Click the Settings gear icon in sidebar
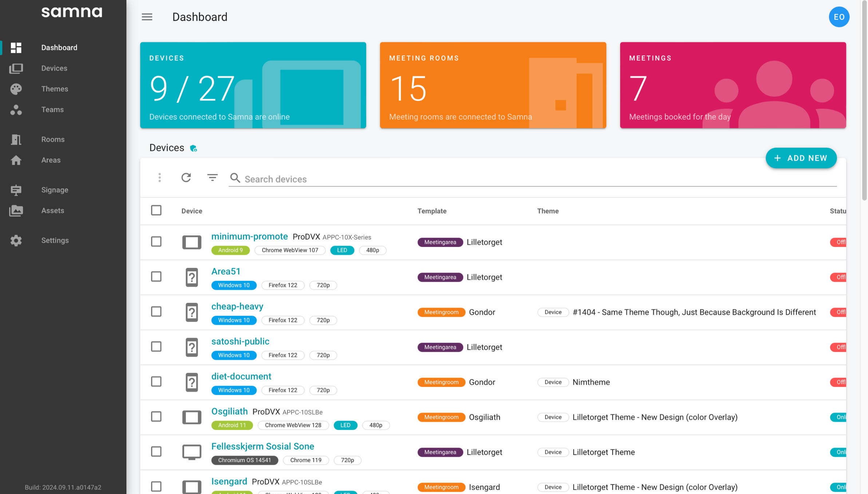 pyautogui.click(x=16, y=240)
